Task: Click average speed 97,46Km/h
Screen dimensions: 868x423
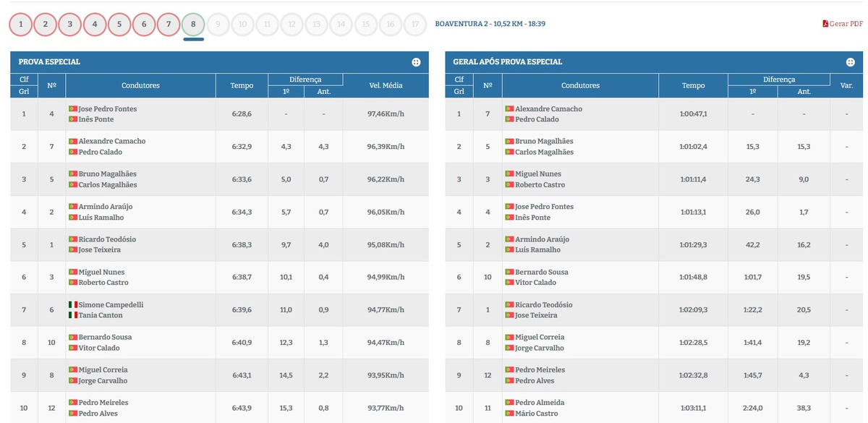Action: tap(385, 114)
